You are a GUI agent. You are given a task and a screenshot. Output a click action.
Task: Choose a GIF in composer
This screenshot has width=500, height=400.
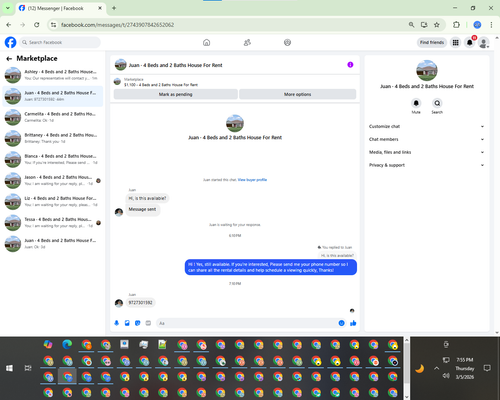click(148, 323)
